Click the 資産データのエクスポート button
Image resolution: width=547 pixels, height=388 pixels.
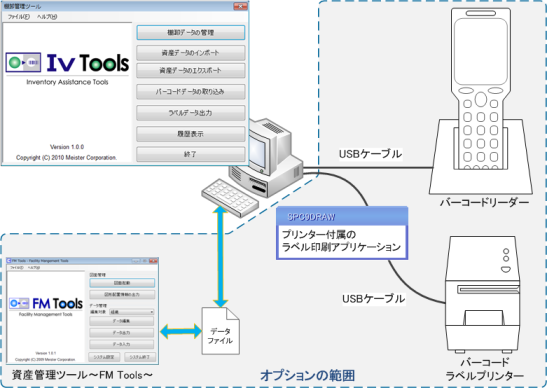(x=190, y=70)
